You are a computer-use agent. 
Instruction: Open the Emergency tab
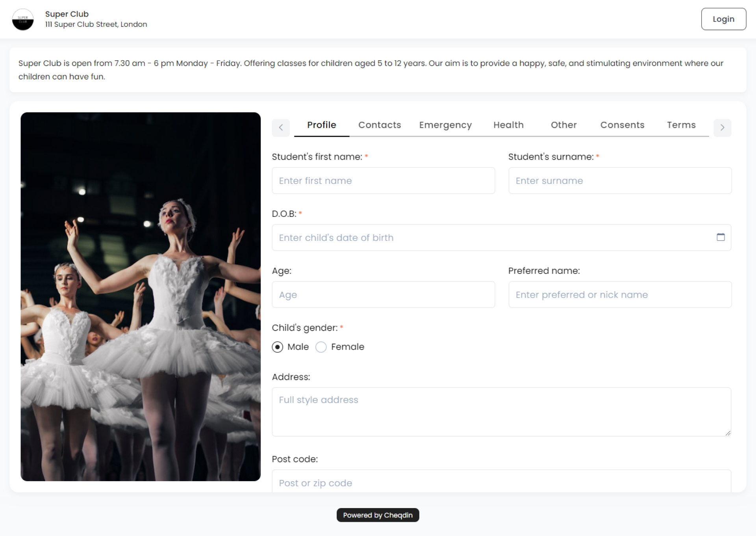click(x=445, y=125)
